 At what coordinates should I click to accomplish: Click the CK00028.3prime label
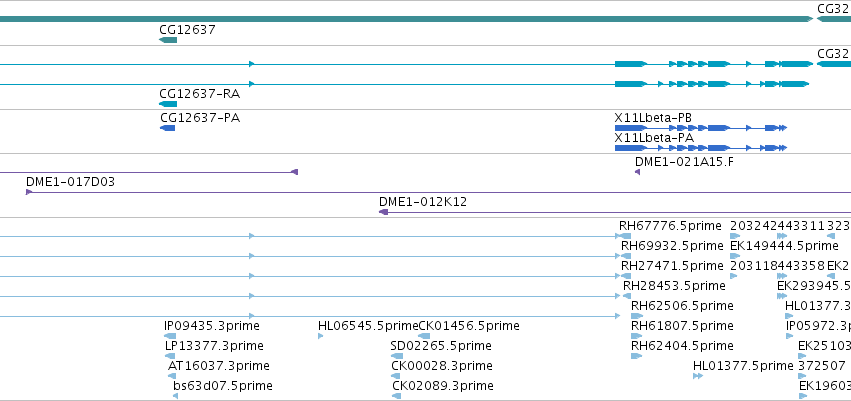click(x=442, y=366)
